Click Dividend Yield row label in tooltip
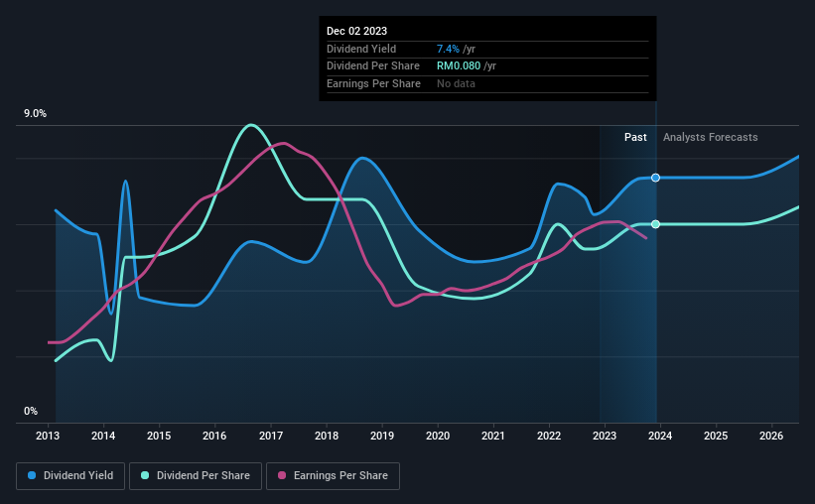815x504 pixels. click(361, 49)
